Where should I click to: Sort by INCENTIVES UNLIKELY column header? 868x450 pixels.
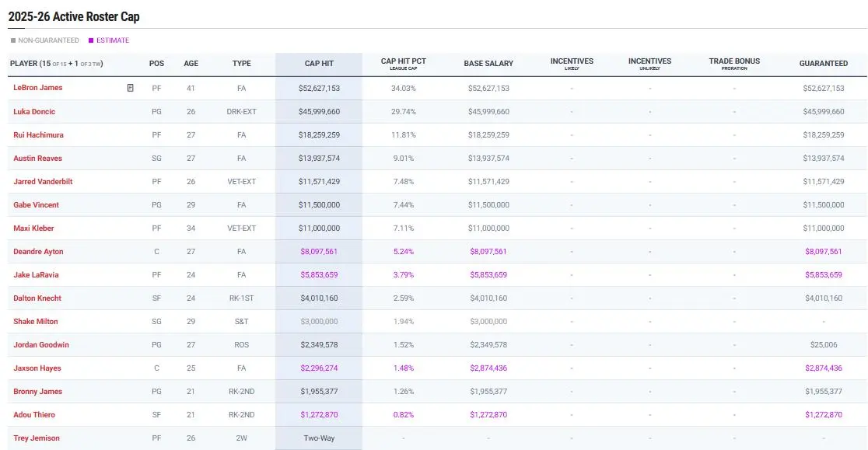point(650,64)
